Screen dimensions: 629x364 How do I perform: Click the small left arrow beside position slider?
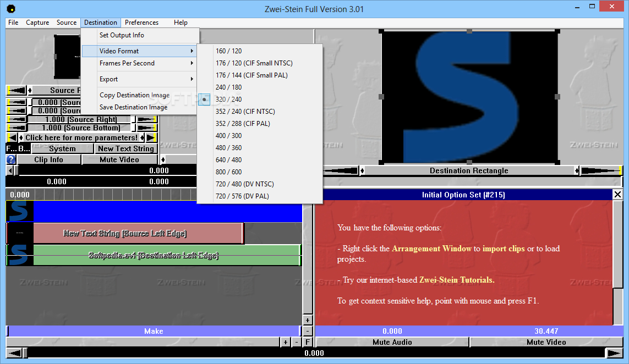(10, 170)
